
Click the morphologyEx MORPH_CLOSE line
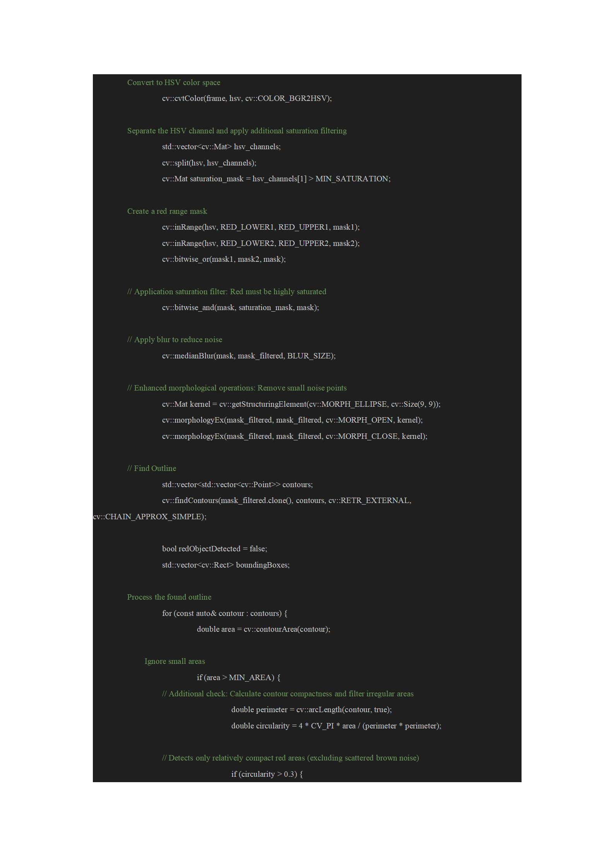(294, 436)
